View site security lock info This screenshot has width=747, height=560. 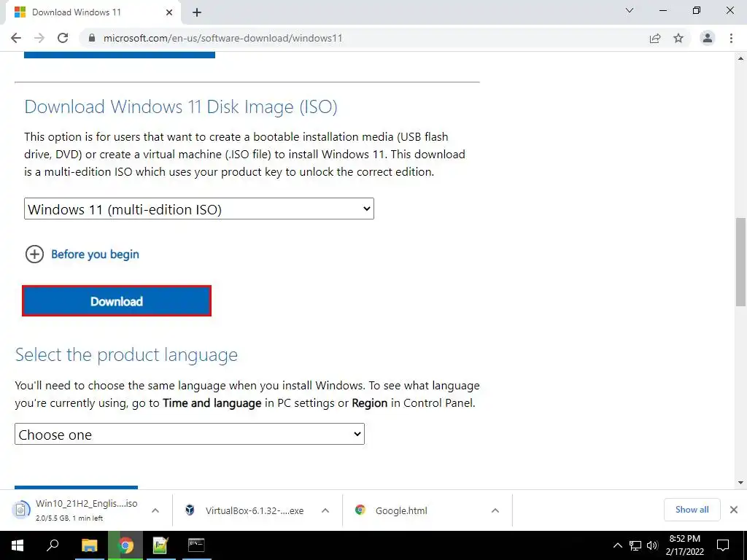92,38
